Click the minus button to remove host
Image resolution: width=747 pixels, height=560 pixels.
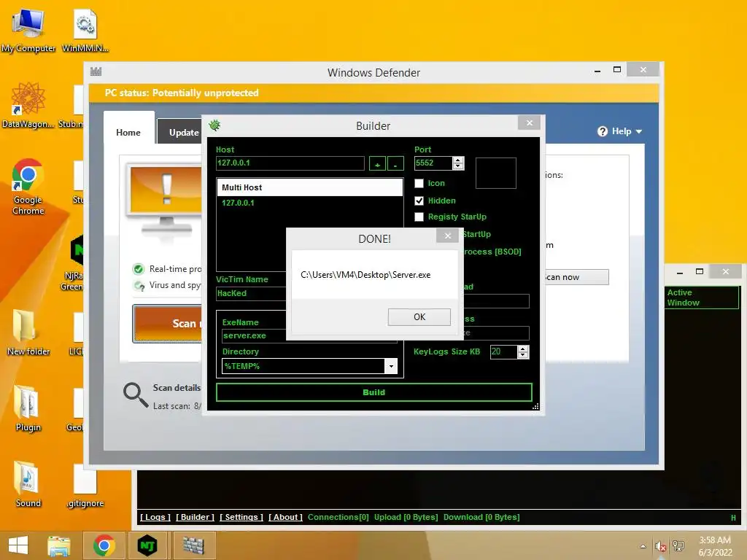click(x=395, y=164)
